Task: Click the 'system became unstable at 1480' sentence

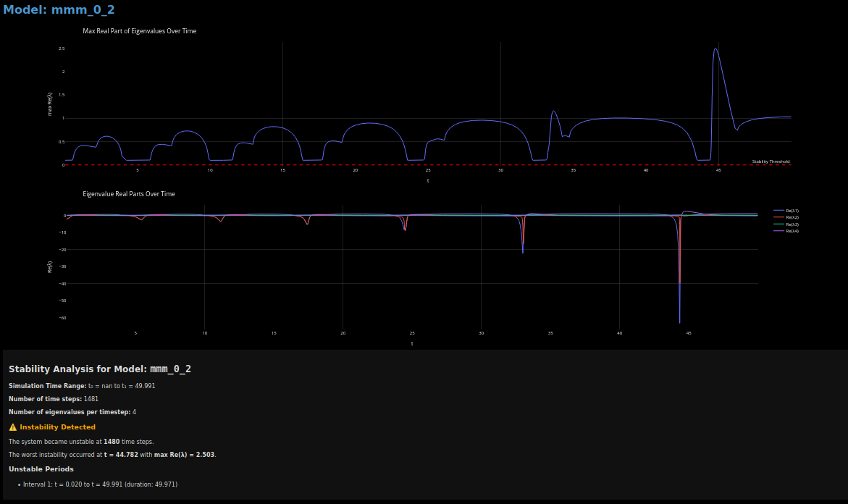Action: (x=81, y=441)
